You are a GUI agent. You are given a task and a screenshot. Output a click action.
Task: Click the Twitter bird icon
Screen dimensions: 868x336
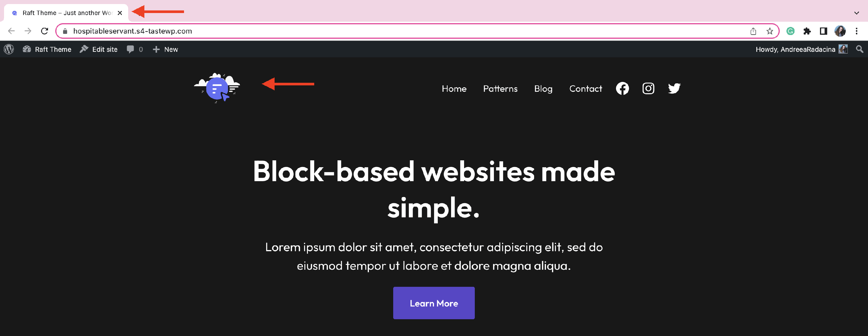click(674, 89)
